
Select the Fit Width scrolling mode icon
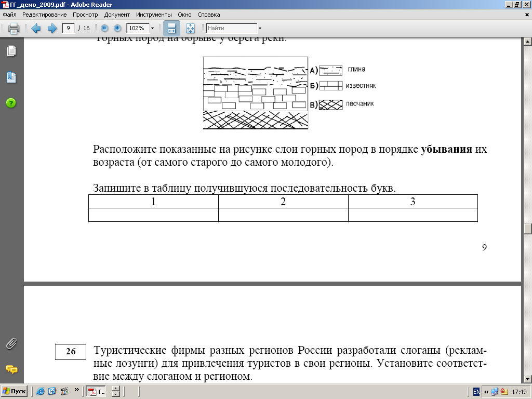pos(171,28)
